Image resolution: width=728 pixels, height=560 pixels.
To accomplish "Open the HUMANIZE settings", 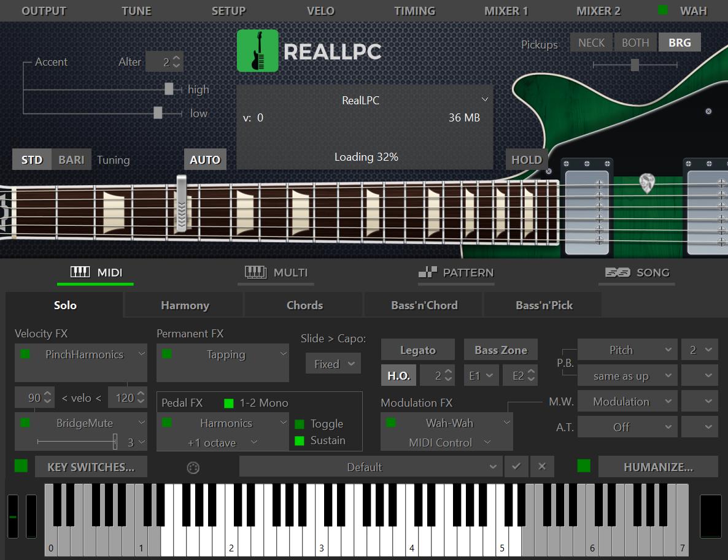I will coord(657,466).
